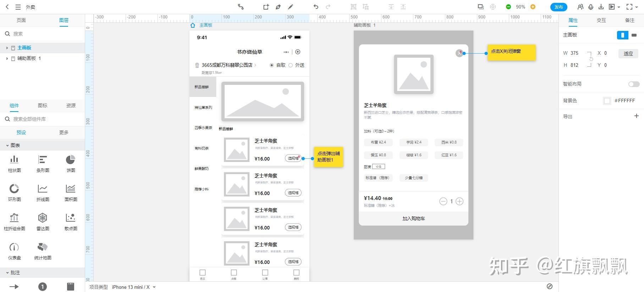Pick the 饼图 pie chart component

pyautogui.click(x=71, y=163)
